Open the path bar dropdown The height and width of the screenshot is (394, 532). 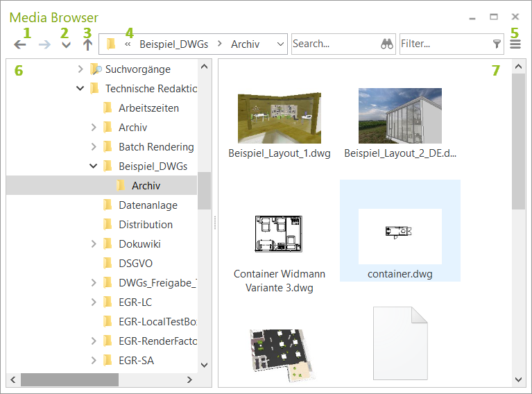click(280, 44)
